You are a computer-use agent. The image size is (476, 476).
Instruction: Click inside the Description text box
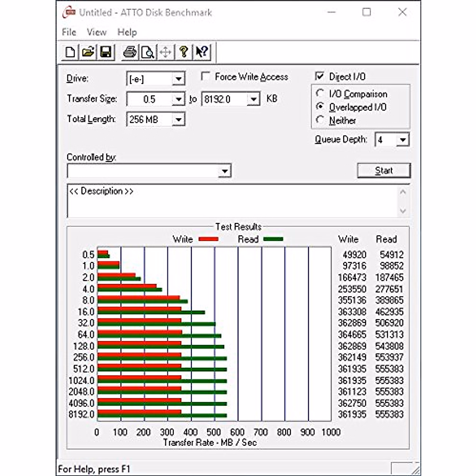point(232,202)
